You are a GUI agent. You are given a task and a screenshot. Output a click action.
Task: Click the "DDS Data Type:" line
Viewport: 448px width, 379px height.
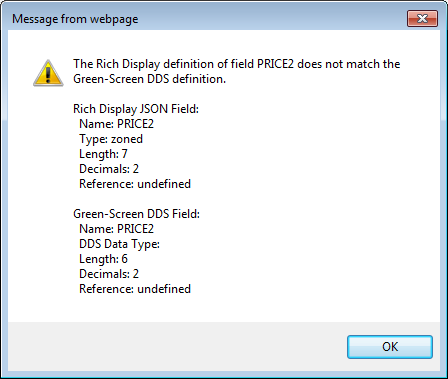click(119, 244)
